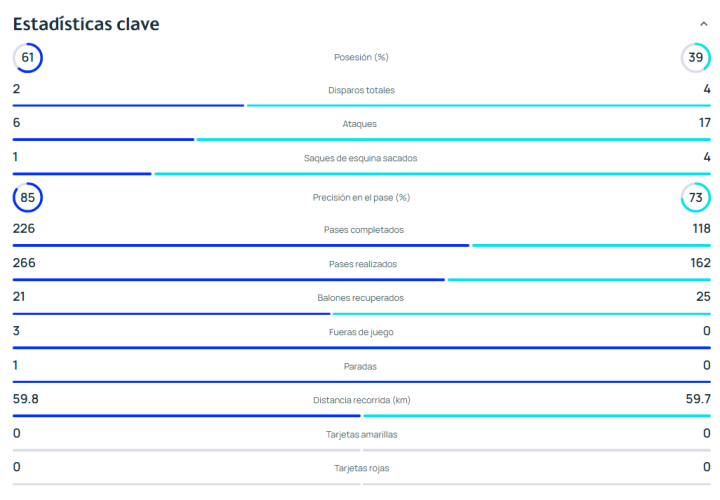Click the Ataques comparison bar

tap(361, 139)
